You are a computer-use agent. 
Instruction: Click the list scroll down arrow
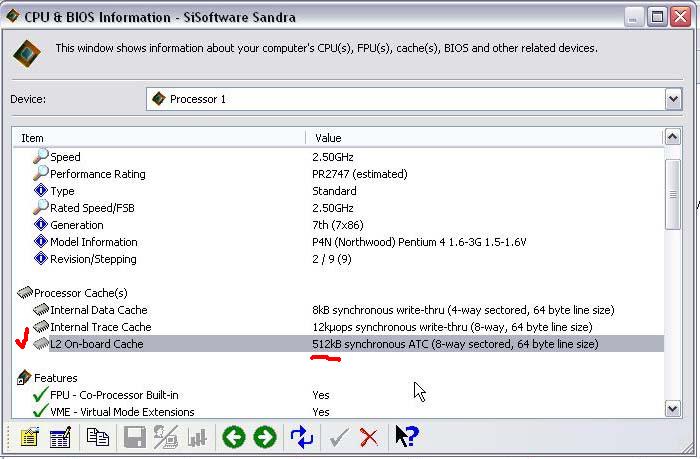click(673, 408)
